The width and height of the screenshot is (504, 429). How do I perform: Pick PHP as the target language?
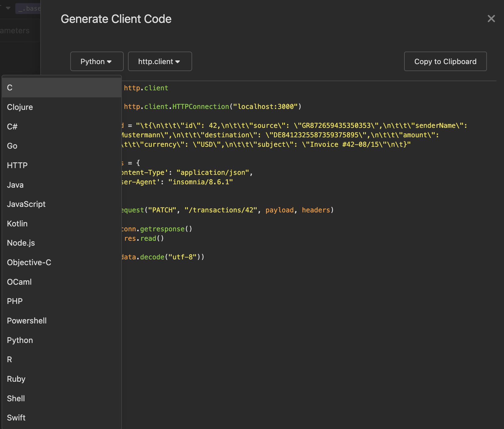tap(62, 301)
